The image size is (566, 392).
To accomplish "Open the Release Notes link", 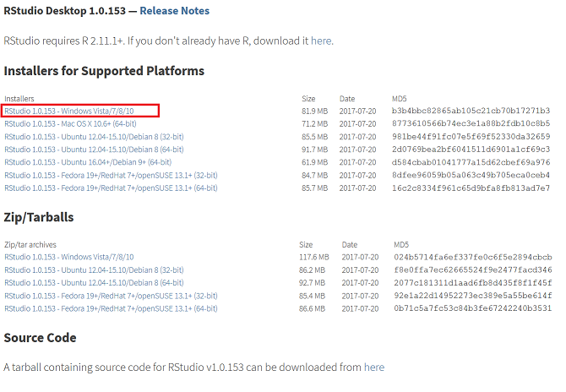I will coord(174,11).
